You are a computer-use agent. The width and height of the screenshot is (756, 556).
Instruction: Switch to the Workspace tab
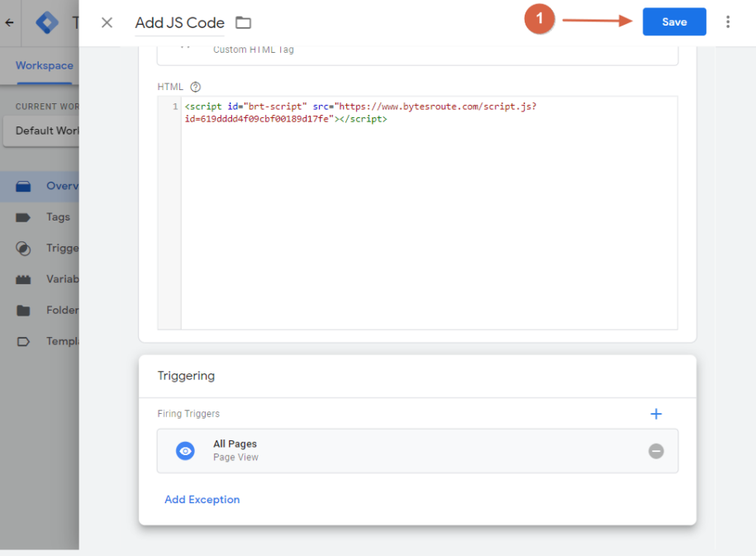tap(45, 65)
